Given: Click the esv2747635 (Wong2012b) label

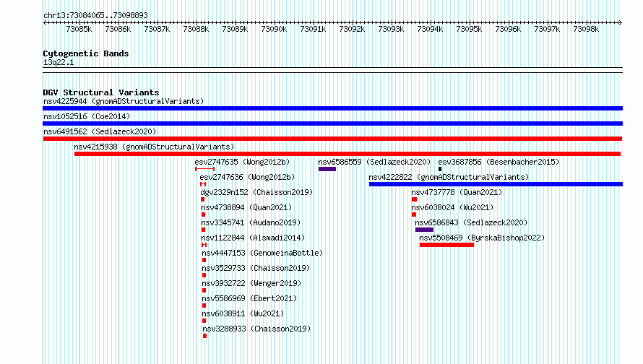Looking at the screenshot, I should (242, 162).
